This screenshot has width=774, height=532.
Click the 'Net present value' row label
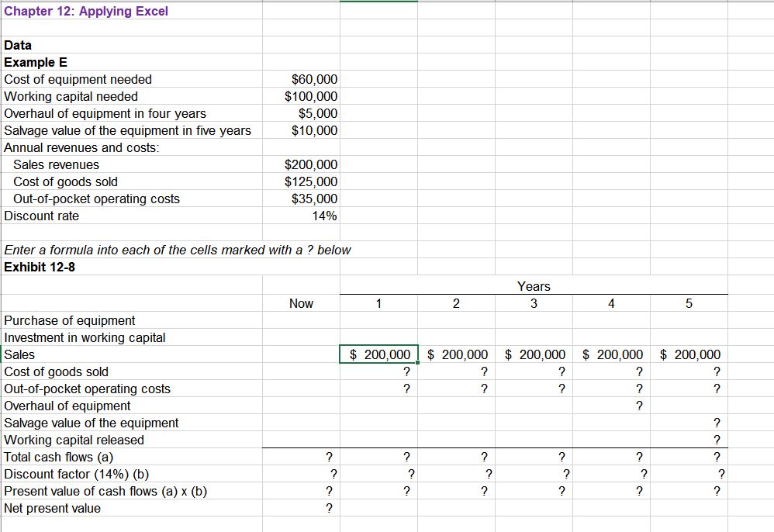[52, 508]
